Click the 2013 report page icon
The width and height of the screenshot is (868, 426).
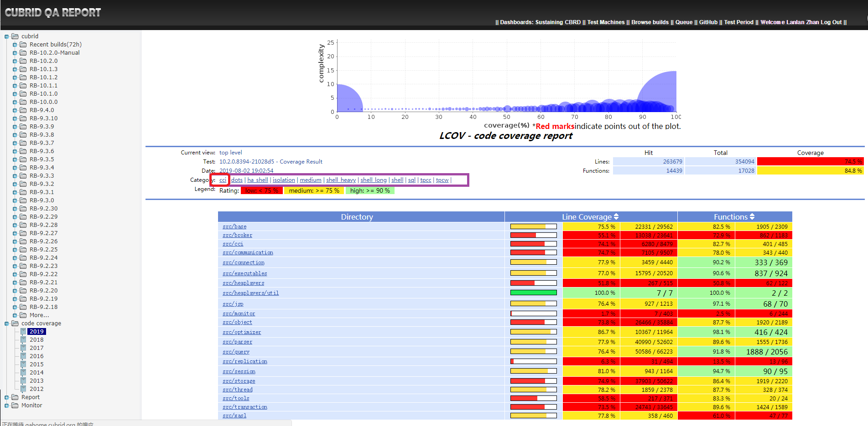[23, 380]
